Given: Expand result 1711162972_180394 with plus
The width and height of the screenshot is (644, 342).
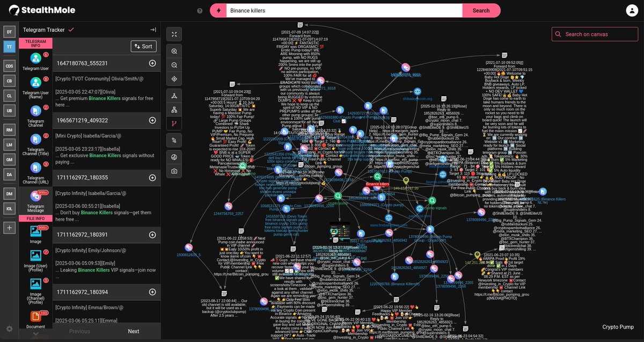Looking at the screenshot, I should tap(152, 292).
